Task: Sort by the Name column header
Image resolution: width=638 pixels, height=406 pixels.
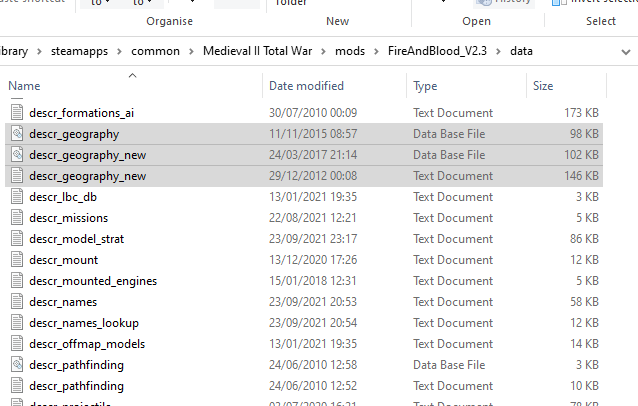Action: [24, 86]
